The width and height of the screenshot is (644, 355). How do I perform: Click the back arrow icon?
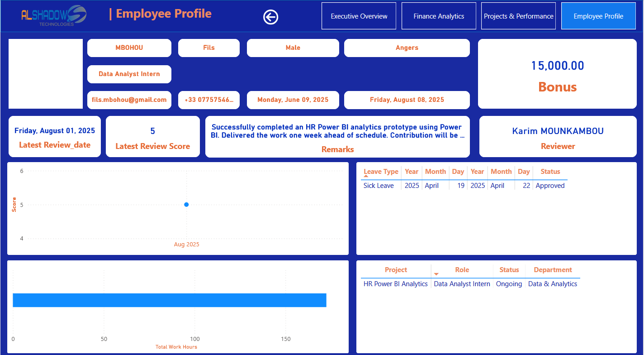click(x=270, y=17)
